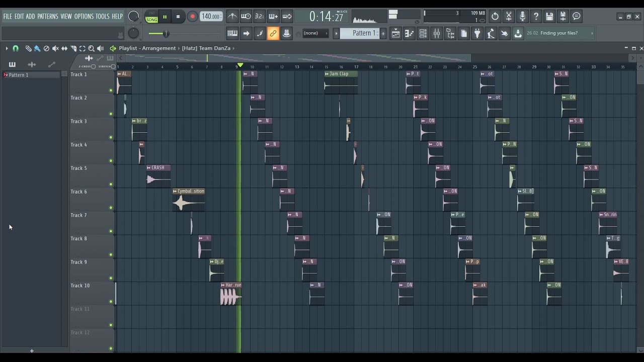This screenshot has height=362, width=644.
Task: Open undo history icon
Action: click(x=495, y=17)
